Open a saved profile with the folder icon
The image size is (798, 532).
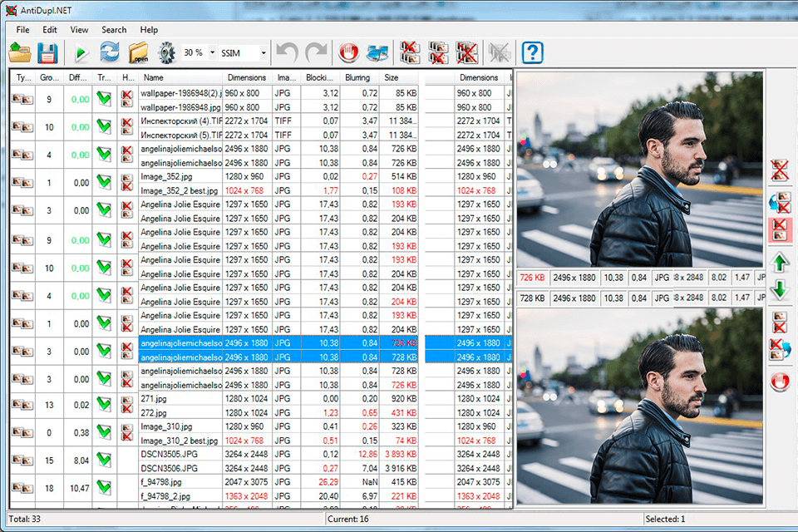20,52
